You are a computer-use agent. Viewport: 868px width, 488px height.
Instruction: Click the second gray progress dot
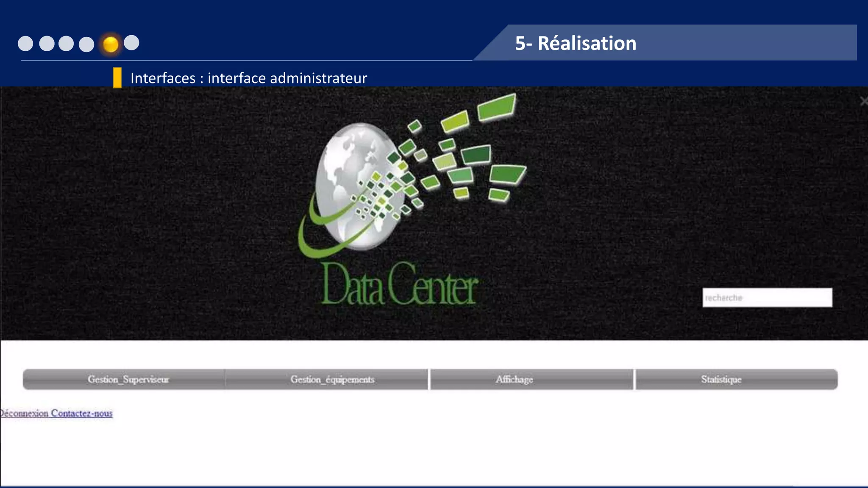[47, 44]
